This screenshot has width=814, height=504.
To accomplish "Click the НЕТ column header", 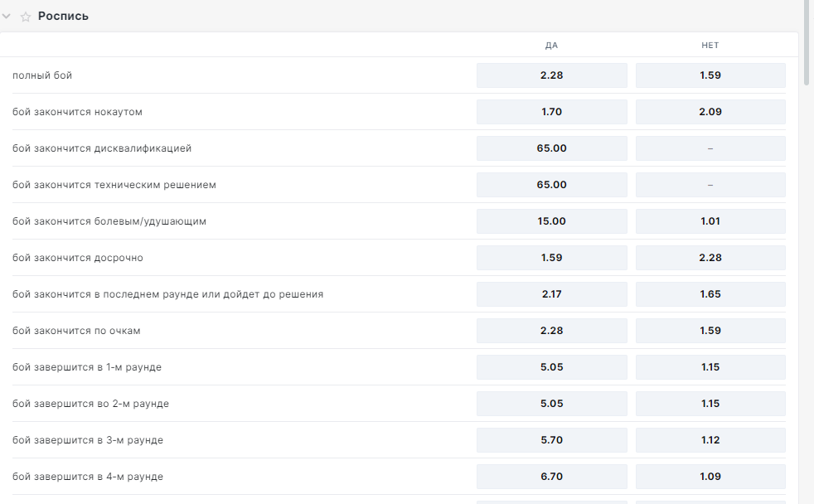I will click(x=710, y=45).
